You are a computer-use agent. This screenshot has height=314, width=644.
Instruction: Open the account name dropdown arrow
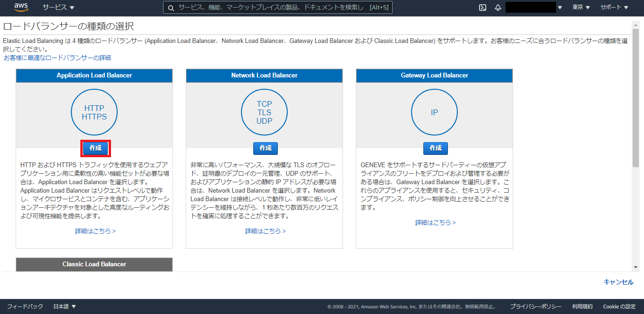click(x=560, y=8)
